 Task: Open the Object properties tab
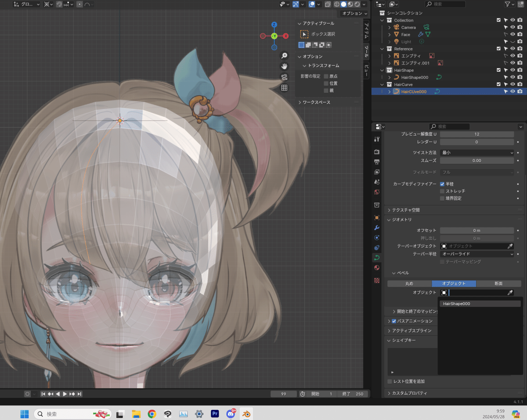[376, 218]
